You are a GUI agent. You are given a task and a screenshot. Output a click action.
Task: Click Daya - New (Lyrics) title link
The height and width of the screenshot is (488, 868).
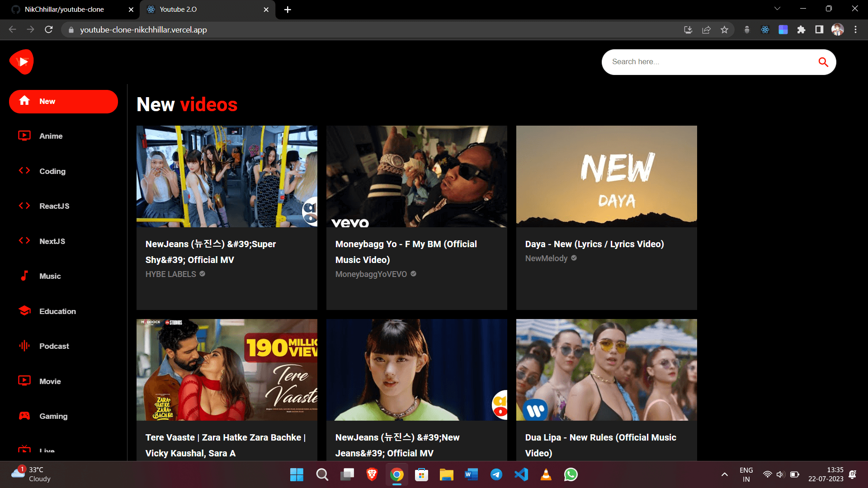click(x=594, y=244)
